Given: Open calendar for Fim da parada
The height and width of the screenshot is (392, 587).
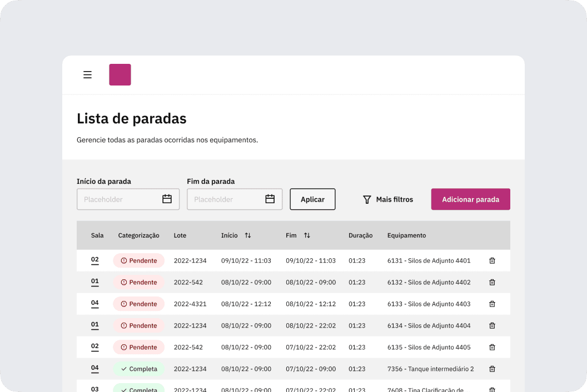Looking at the screenshot, I should [x=270, y=199].
